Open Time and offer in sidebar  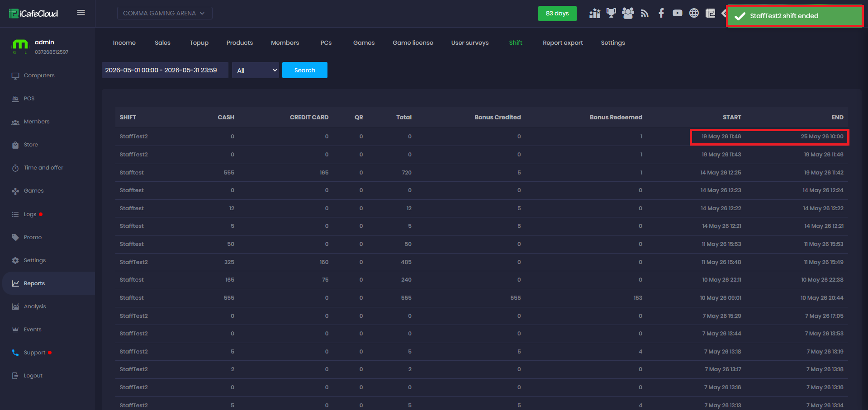point(43,168)
